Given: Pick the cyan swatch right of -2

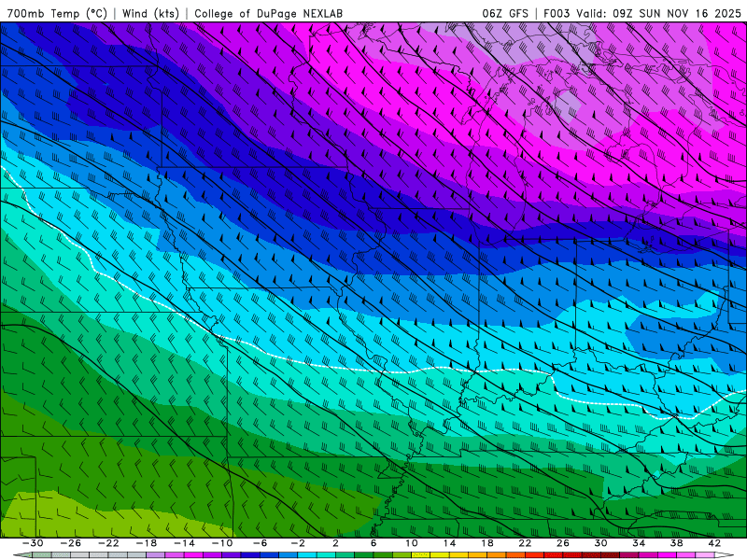Looking at the screenshot, I should click(307, 555).
